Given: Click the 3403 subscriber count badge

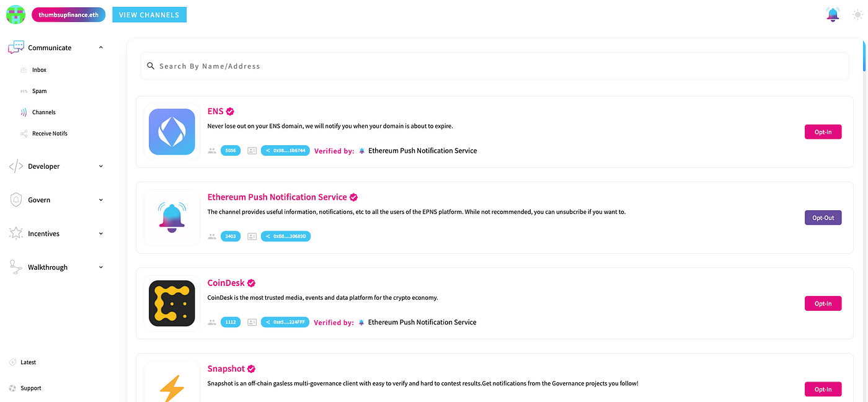Looking at the screenshot, I should tap(231, 236).
